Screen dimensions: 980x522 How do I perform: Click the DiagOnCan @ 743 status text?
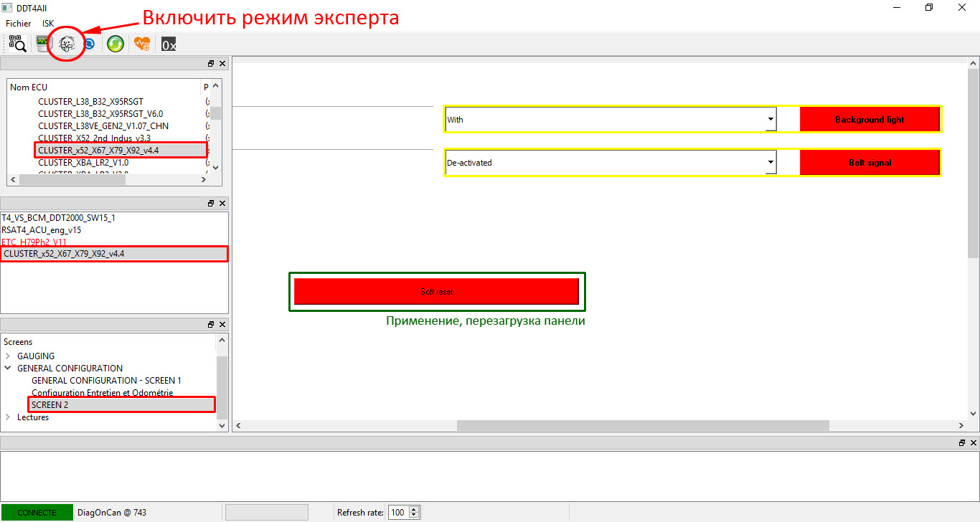112,513
